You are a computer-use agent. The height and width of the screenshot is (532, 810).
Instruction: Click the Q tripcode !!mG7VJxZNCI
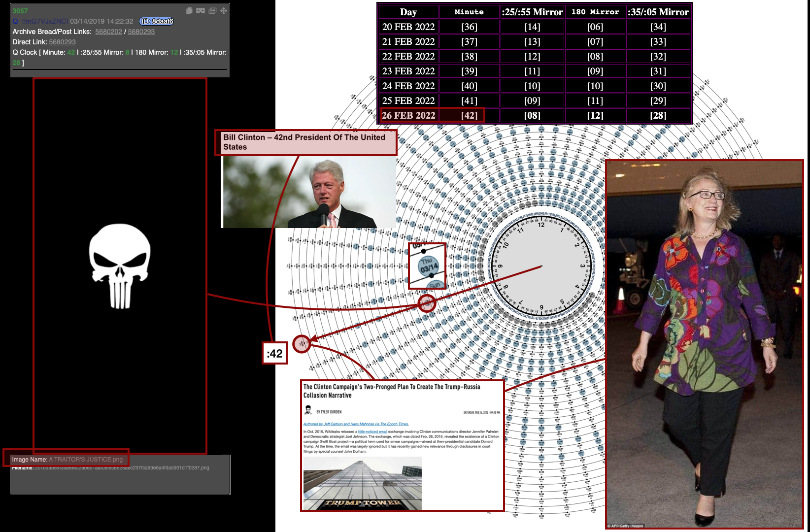point(45,21)
